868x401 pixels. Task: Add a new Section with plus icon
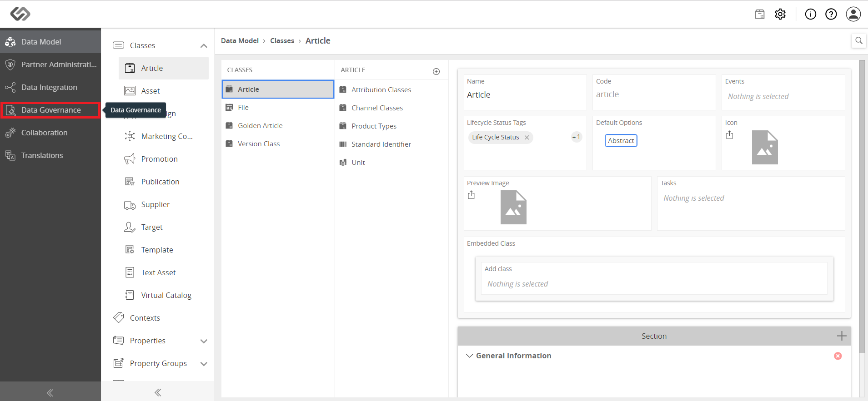coord(842,336)
